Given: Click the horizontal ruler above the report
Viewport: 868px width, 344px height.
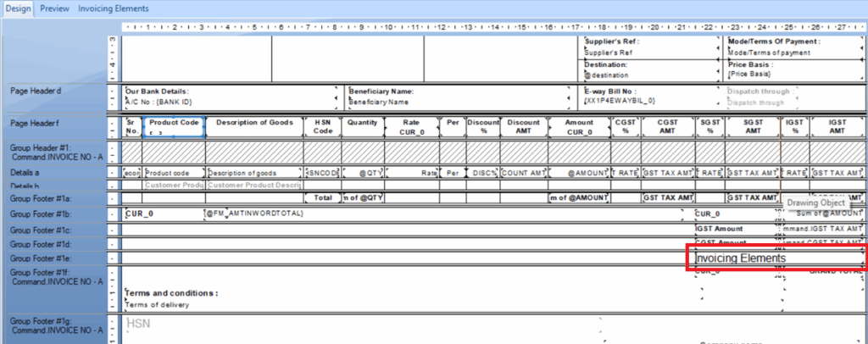Looking at the screenshot, I should click(x=492, y=26).
